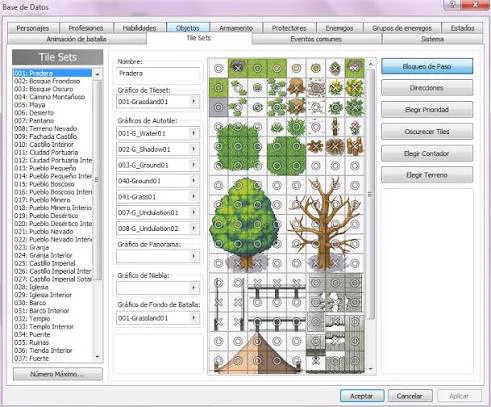
Task: Open the 003-G_Ground01 autotile dropdown
Action: pyautogui.click(x=194, y=165)
